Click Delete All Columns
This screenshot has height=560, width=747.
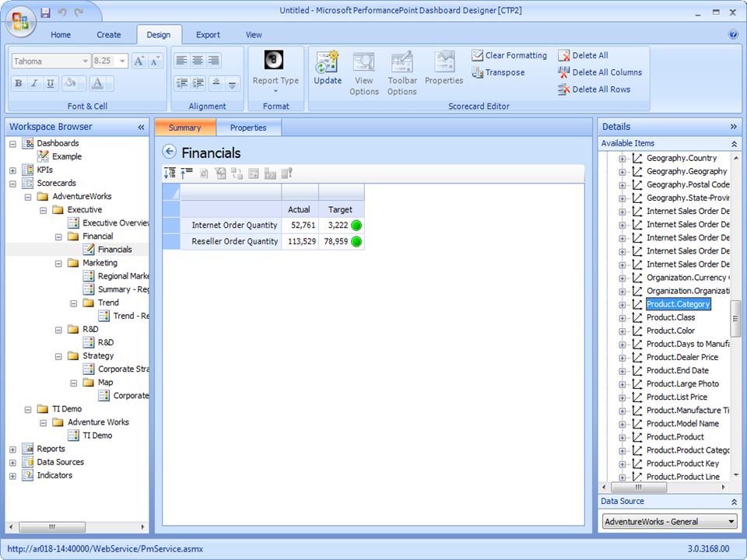point(600,72)
